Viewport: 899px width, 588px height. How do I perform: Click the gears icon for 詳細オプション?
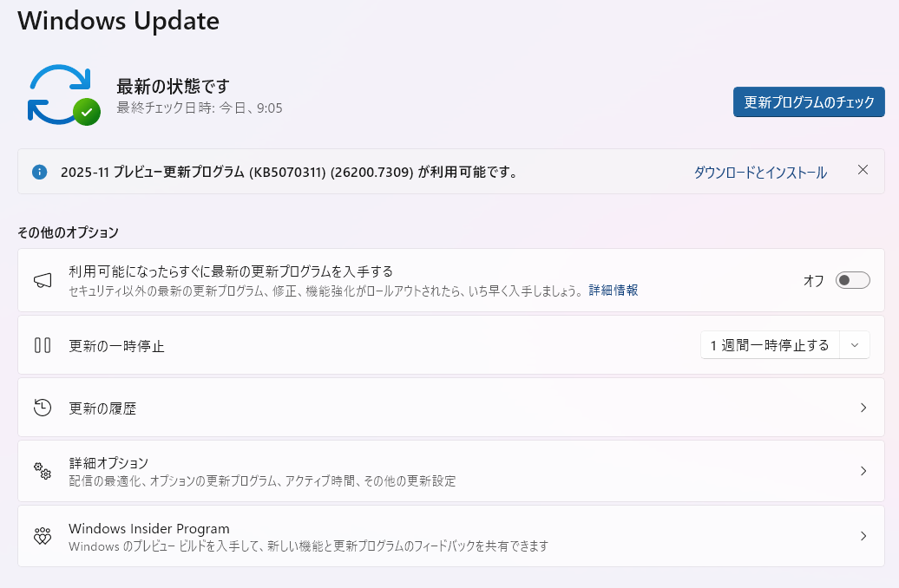[x=43, y=471]
